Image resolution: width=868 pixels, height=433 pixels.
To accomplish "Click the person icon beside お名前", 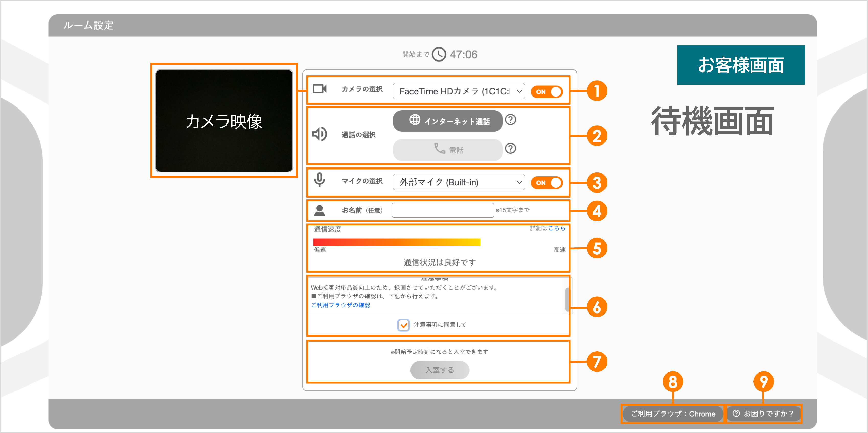I will [319, 210].
